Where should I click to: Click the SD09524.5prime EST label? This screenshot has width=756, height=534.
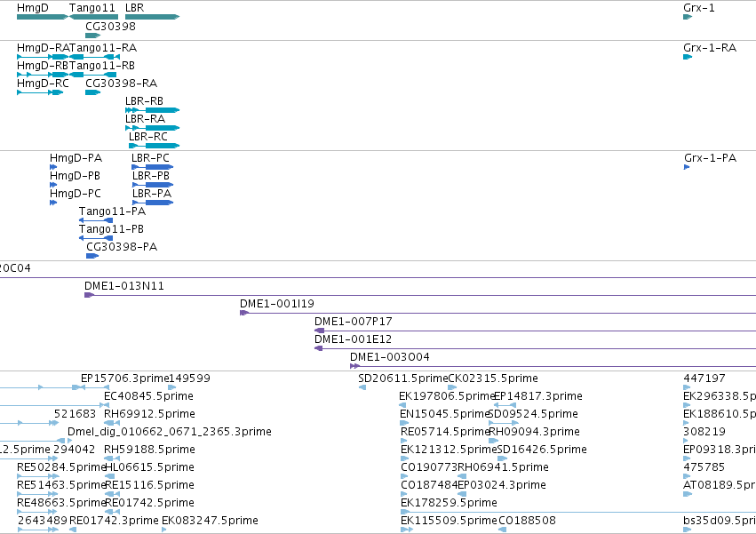pyautogui.click(x=533, y=414)
